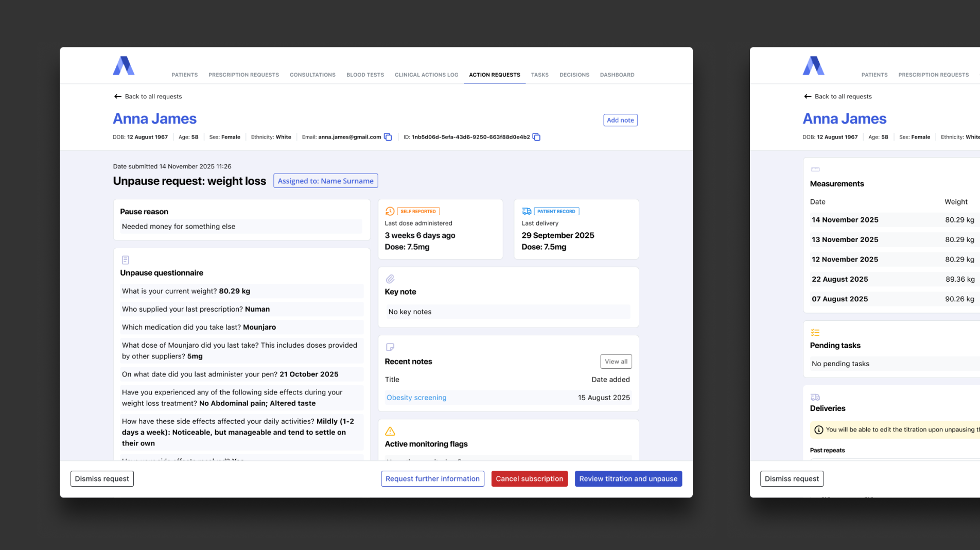Screen dimensions: 980x550
Task: Click the 'No pending tasks' text
Action: [x=841, y=364]
